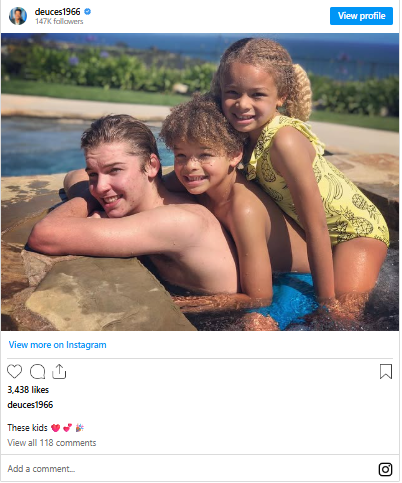View the 3,438 likes list
402x483 pixels.
tap(28, 390)
